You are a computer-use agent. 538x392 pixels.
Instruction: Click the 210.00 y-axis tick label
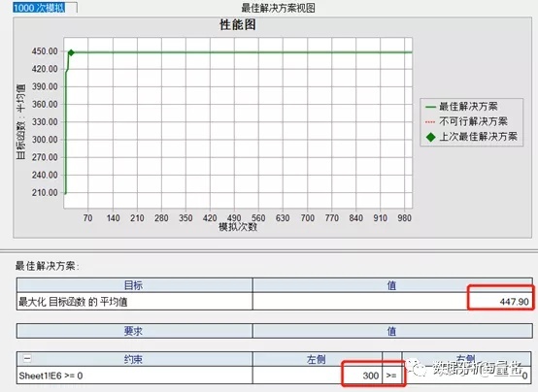coord(45,193)
